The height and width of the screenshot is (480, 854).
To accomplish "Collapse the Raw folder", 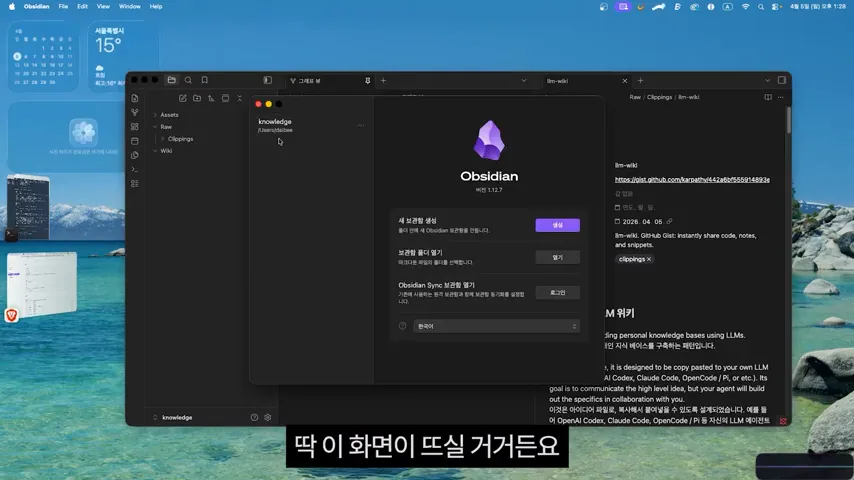I will pyautogui.click(x=166, y=127).
